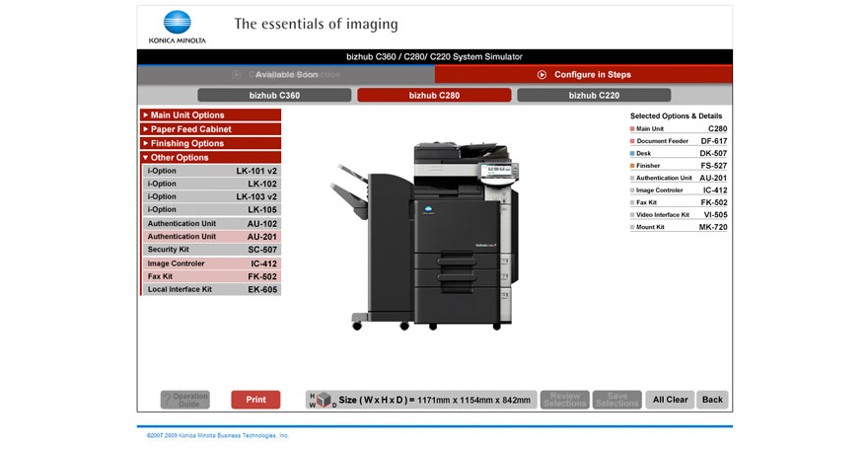Screen dimensions: 868x451
Task: Click the Document Feeder red color marker
Action: 632,141
